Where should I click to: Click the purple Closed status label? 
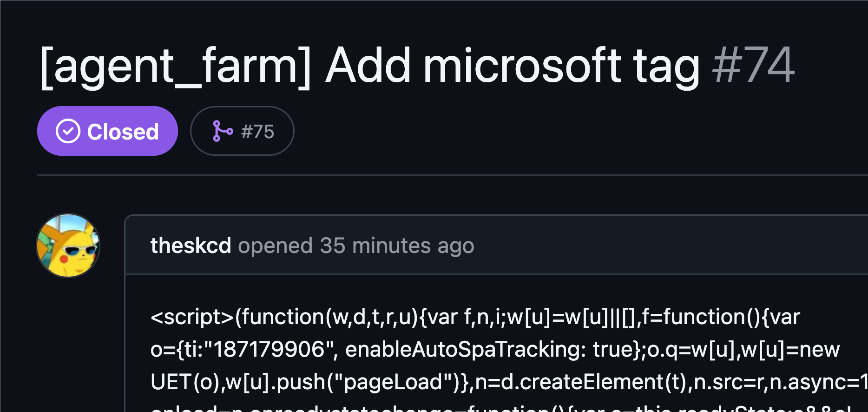click(x=123, y=132)
